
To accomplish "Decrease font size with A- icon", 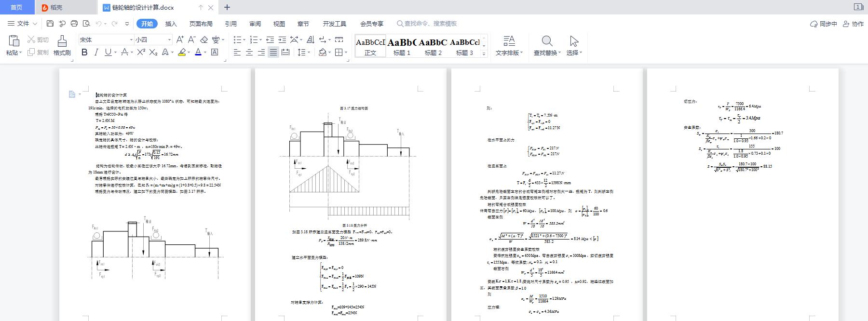I will 191,40.
